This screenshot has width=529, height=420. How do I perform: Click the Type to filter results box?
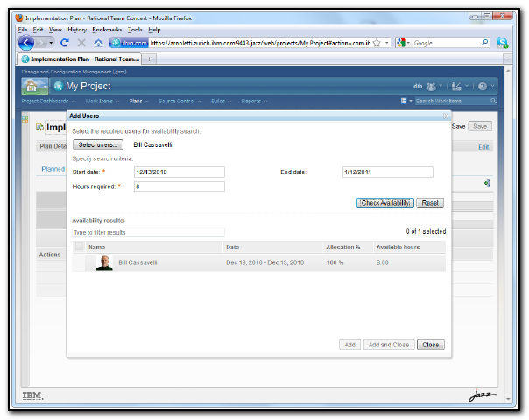tap(148, 232)
